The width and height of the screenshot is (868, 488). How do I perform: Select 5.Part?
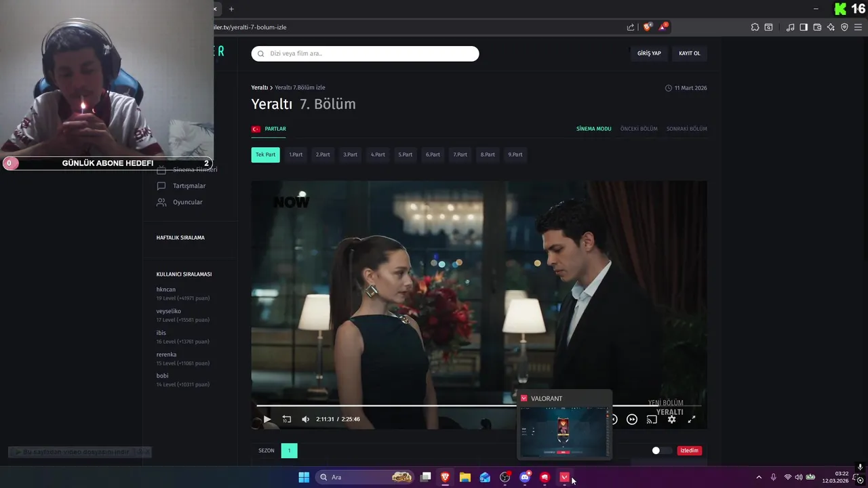(406, 155)
